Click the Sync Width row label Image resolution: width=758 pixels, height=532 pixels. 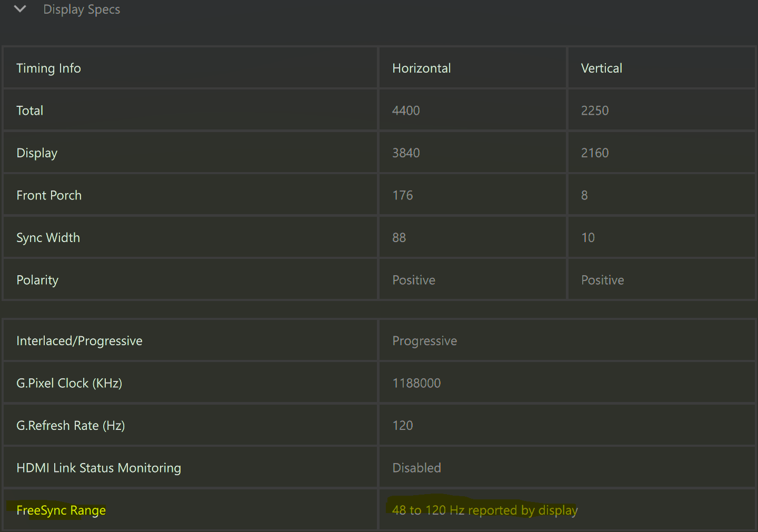click(48, 238)
